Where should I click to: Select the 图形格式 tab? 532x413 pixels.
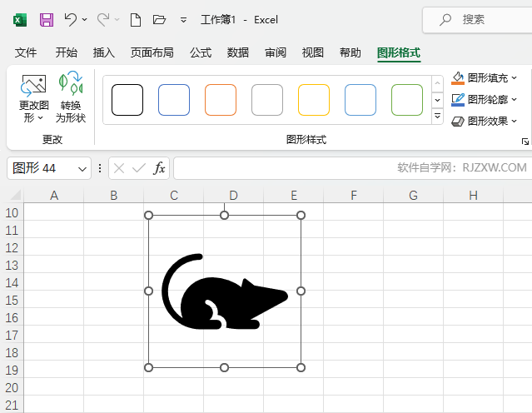tap(399, 53)
